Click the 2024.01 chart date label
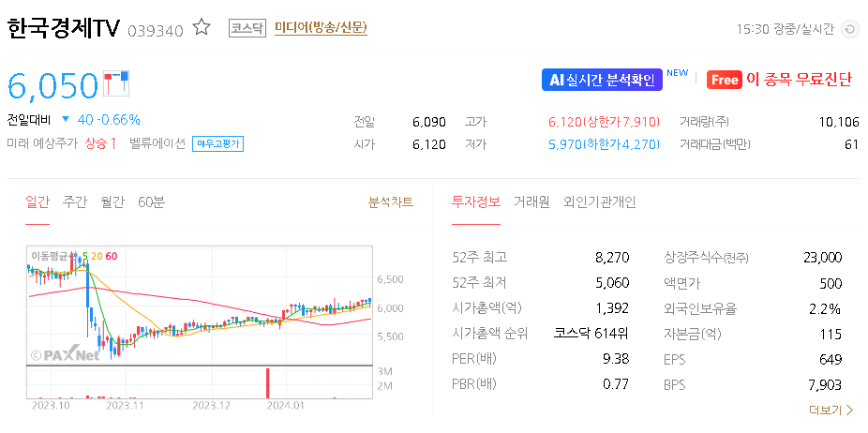Viewport: 868px width, 433px height. tap(286, 406)
